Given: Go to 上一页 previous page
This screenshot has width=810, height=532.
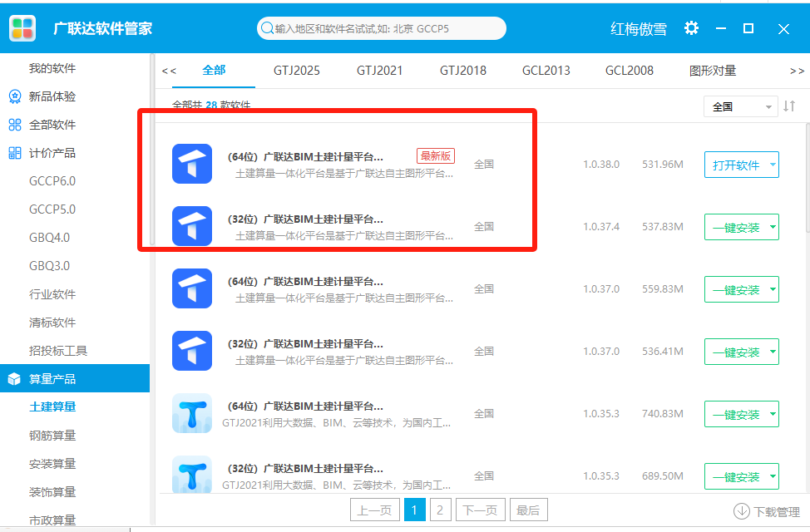Looking at the screenshot, I should pyautogui.click(x=375, y=510).
